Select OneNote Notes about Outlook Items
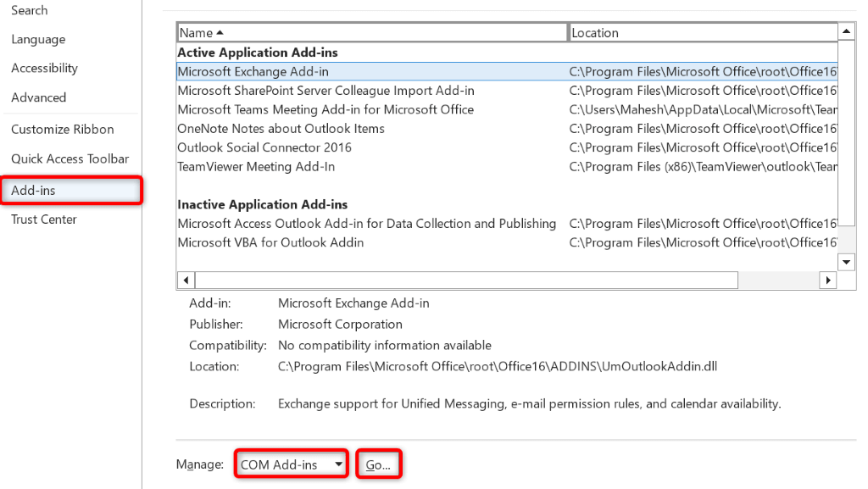Image resolution: width=868 pixels, height=489 pixels. click(281, 129)
